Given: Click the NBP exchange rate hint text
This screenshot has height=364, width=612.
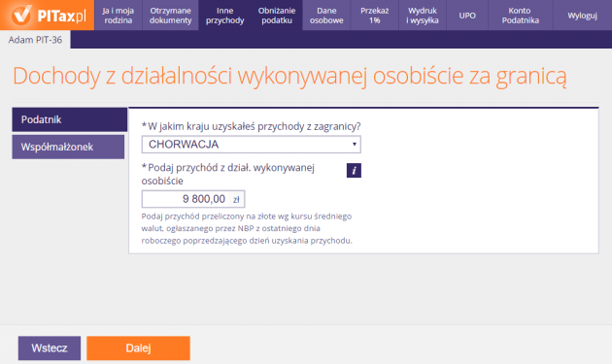Looking at the screenshot, I should [247, 228].
